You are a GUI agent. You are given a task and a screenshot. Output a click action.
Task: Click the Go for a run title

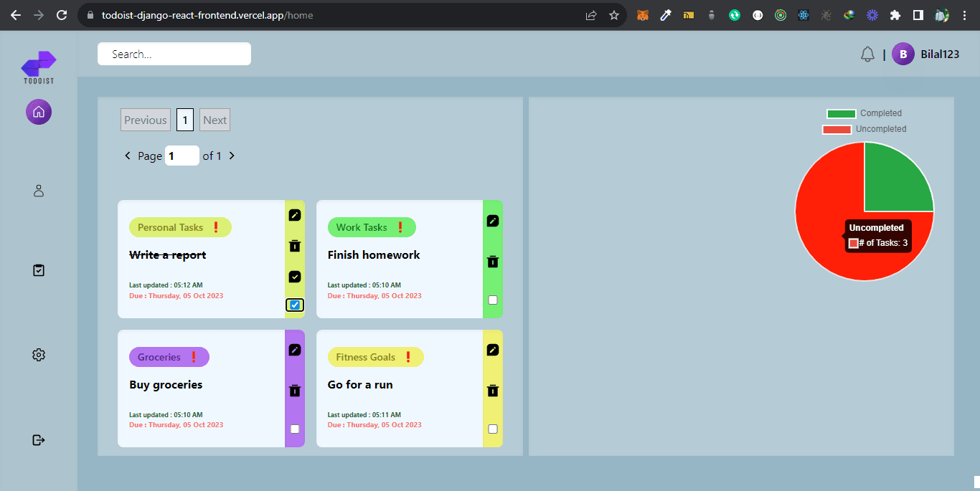360,385
